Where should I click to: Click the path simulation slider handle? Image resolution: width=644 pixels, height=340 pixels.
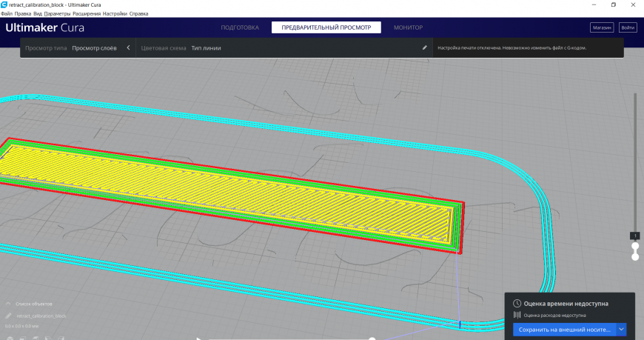click(x=372, y=339)
